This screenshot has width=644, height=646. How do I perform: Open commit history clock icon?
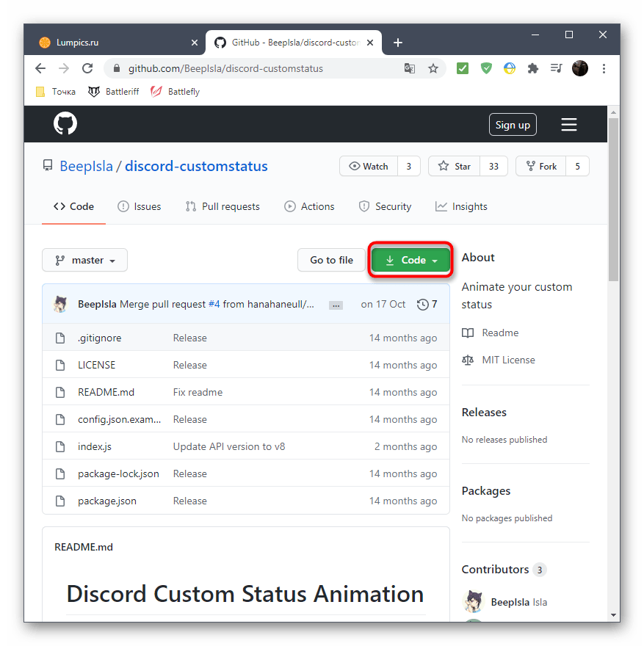pos(423,305)
